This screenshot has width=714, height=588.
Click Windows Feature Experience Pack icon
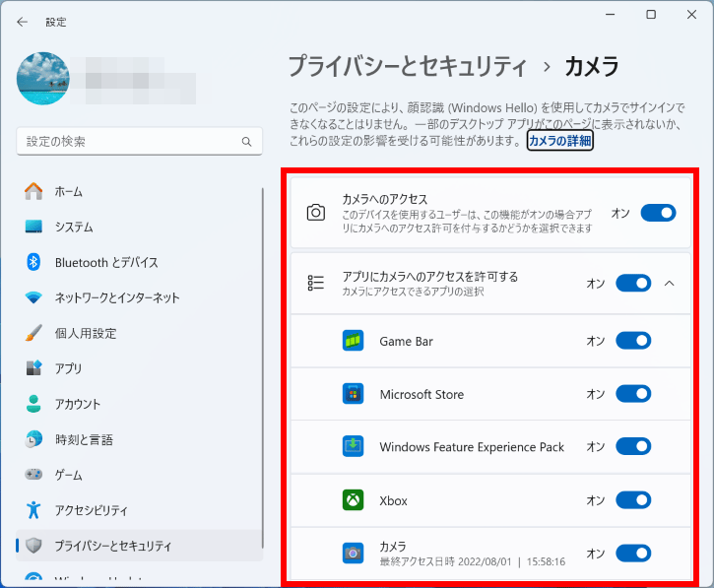[353, 446]
